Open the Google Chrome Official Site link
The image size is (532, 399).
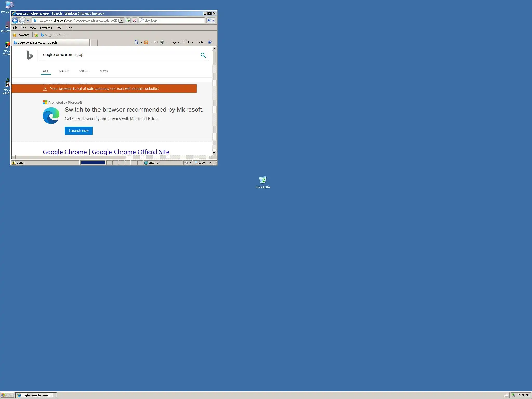106,152
